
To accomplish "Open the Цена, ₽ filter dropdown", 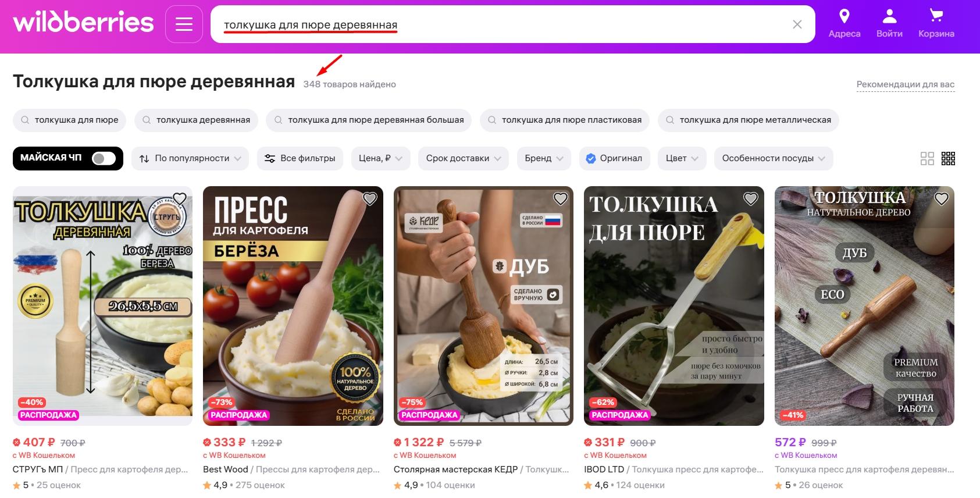I will coord(381,158).
